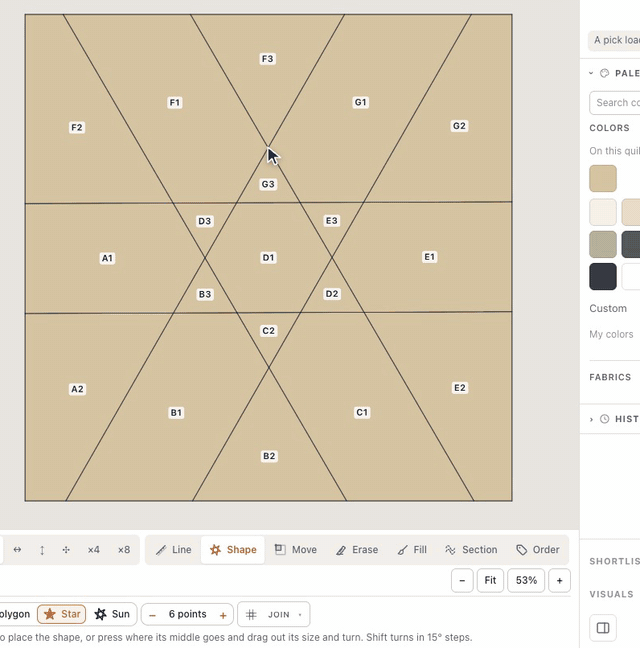Open the JOIN mode dropdown
The image size is (640, 648).
point(274,615)
